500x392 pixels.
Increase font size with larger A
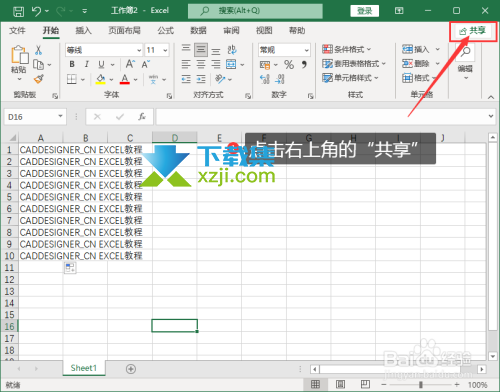click(x=130, y=64)
